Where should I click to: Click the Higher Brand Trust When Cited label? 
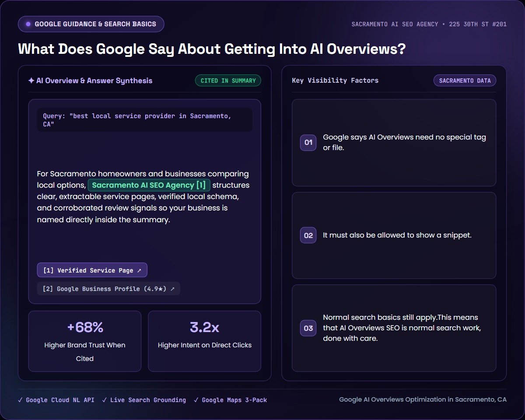coord(85,352)
